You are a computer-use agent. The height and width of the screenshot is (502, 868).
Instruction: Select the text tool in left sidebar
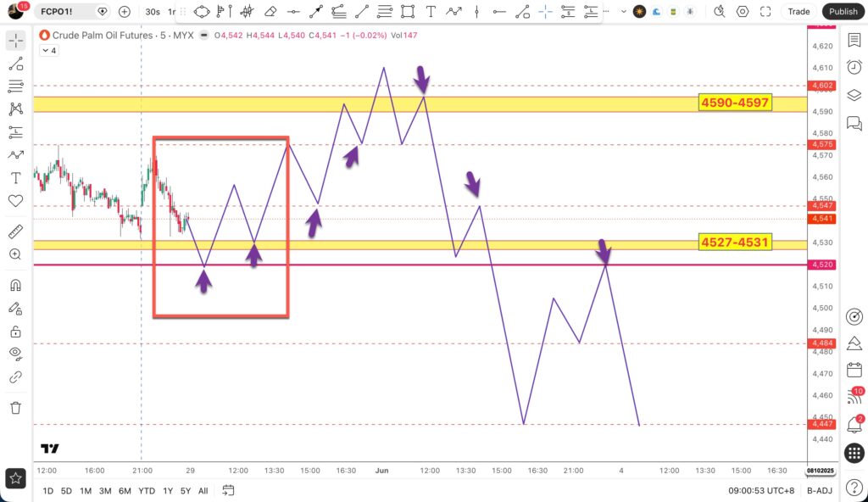click(x=15, y=178)
